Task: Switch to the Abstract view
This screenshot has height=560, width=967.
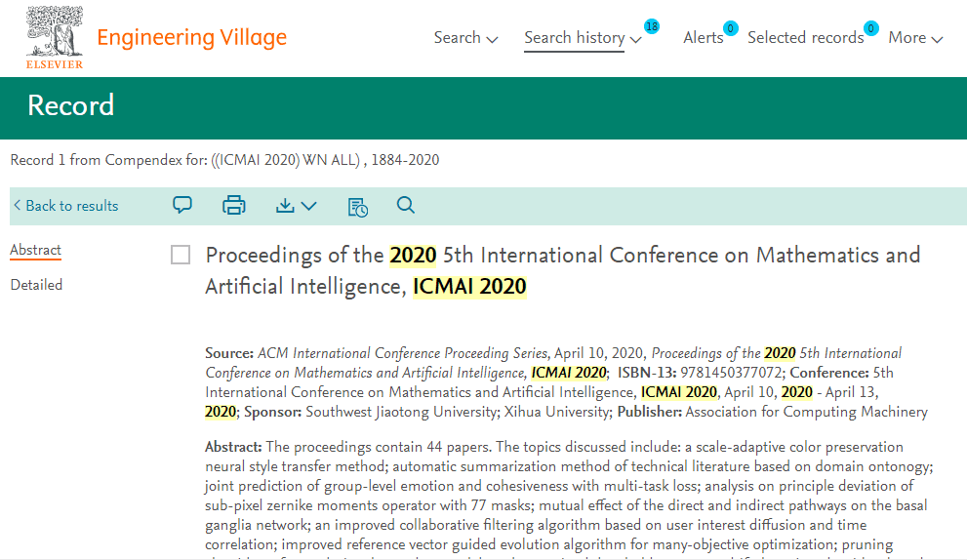Action: (x=36, y=250)
